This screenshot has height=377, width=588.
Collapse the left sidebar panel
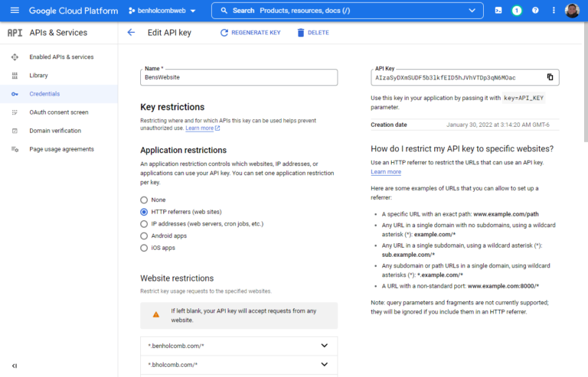point(15,366)
